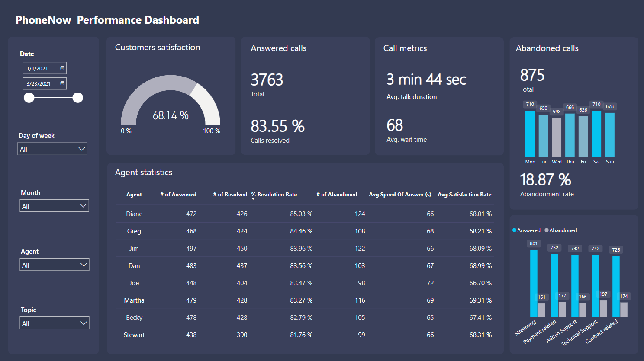Sort table by Agent column header
The height and width of the screenshot is (361, 644).
(x=134, y=195)
